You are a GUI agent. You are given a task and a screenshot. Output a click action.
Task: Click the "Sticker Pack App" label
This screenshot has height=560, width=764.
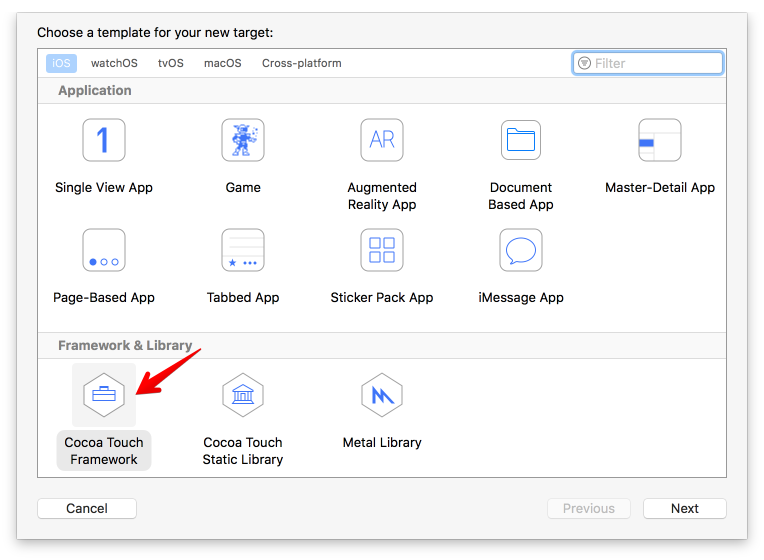tap(382, 298)
